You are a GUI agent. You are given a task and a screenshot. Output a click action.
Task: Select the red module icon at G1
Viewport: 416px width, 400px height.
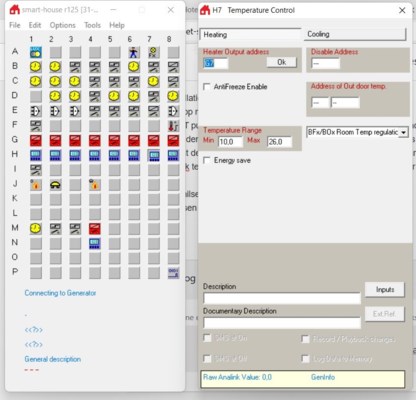36,140
